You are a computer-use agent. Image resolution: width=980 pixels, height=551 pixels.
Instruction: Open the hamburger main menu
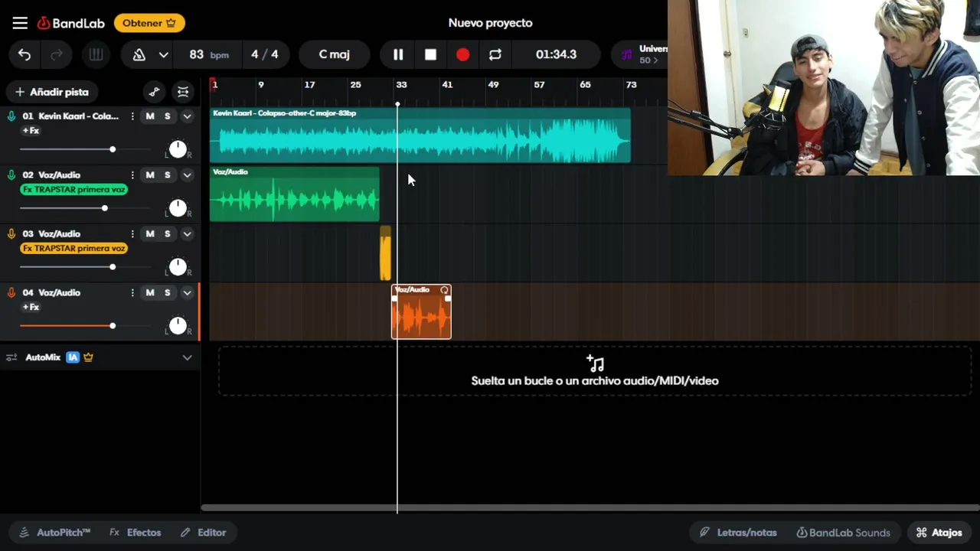pyautogui.click(x=20, y=23)
